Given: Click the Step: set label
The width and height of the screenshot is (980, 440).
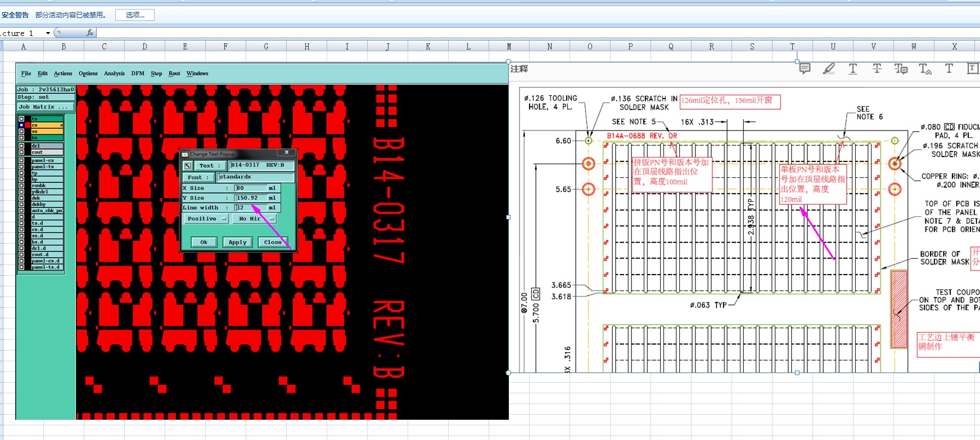Looking at the screenshot, I should (x=46, y=97).
